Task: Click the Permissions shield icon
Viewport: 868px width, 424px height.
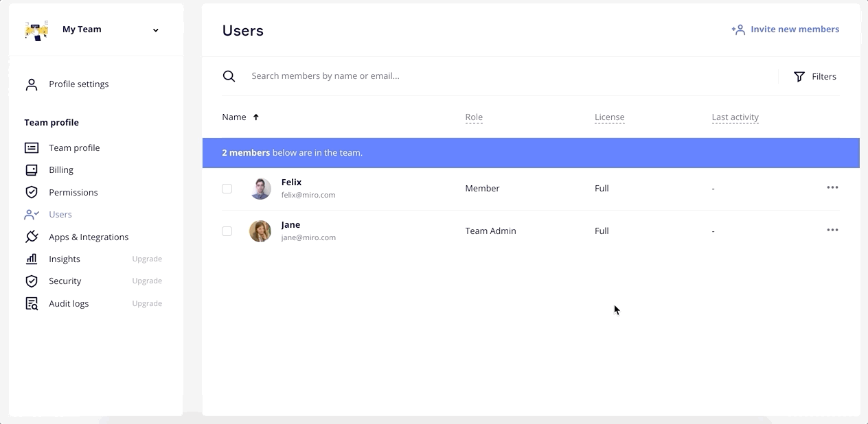Action: coord(32,192)
